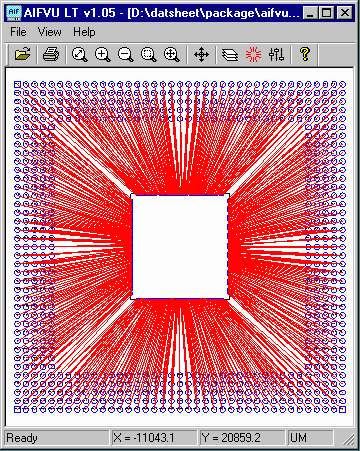Open the View menu
The height and width of the screenshot is (451, 360).
[49, 32]
